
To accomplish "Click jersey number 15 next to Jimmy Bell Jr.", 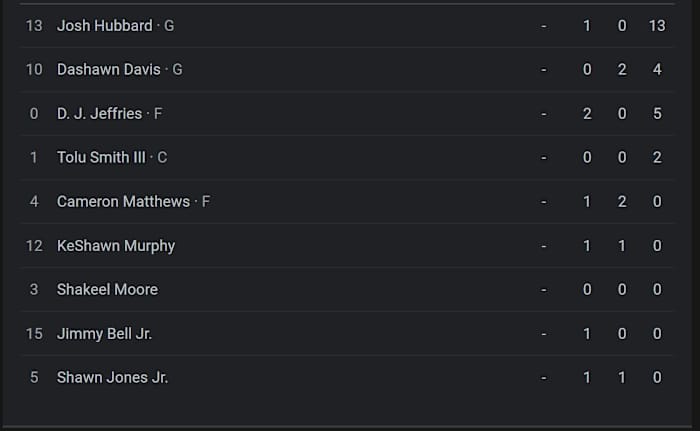I will coord(34,333).
